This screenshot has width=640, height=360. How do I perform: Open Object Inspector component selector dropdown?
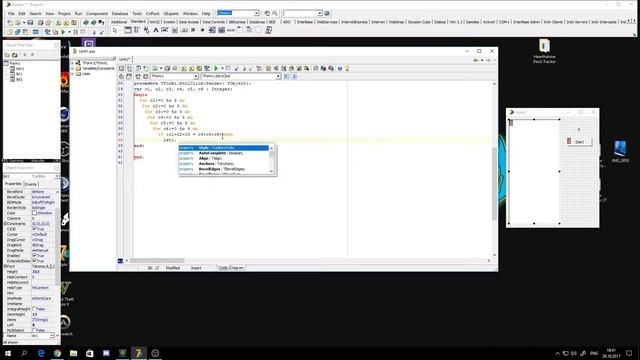pyautogui.click(x=57, y=176)
